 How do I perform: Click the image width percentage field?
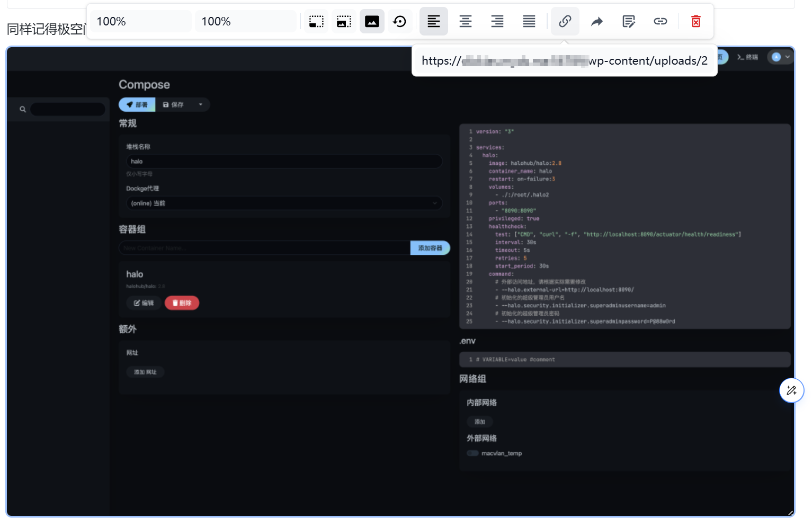pyautogui.click(x=140, y=22)
